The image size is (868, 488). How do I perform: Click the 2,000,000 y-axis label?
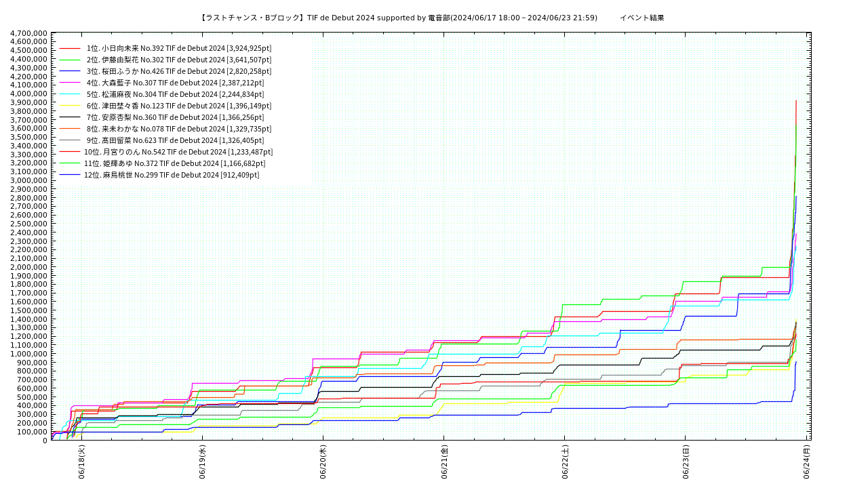[28, 268]
